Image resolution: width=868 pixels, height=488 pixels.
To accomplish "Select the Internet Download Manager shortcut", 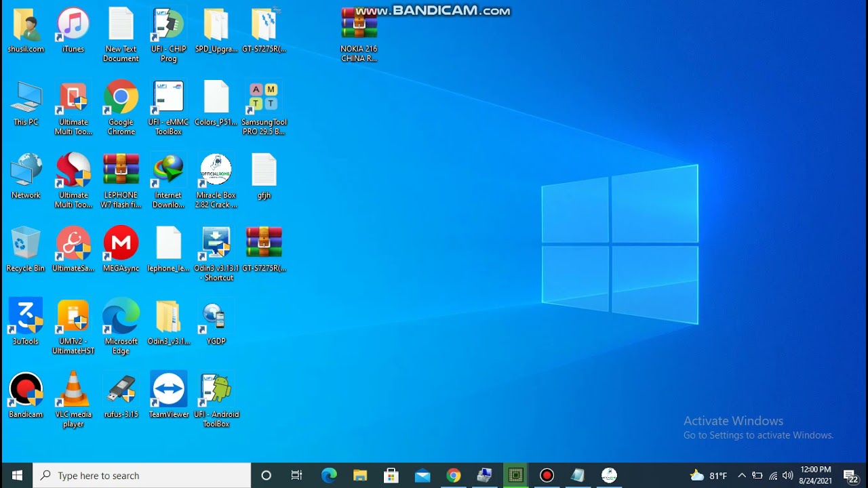I will [168, 182].
